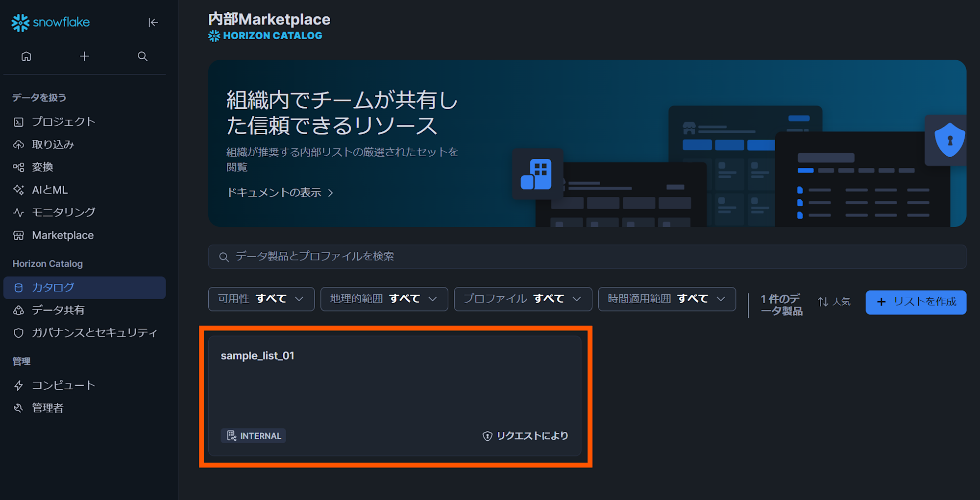980x500 pixels.
Task: Open the 取り込み section
Action: point(53,144)
